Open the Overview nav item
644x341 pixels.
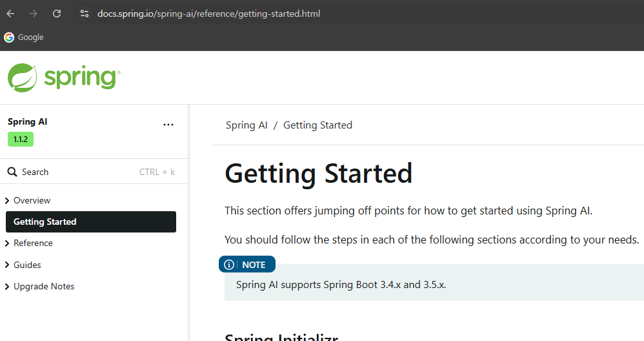(32, 200)
